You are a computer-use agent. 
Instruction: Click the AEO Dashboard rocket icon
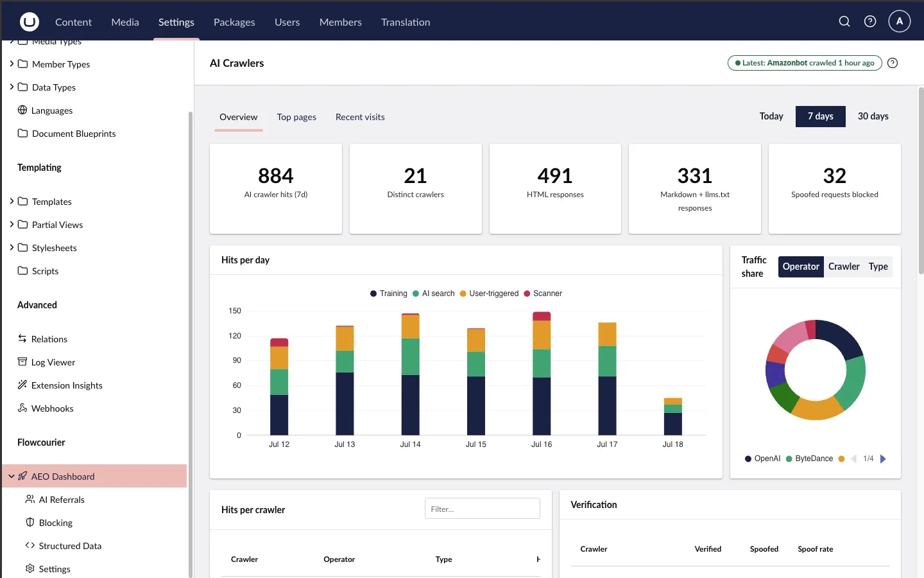(22, 476)
